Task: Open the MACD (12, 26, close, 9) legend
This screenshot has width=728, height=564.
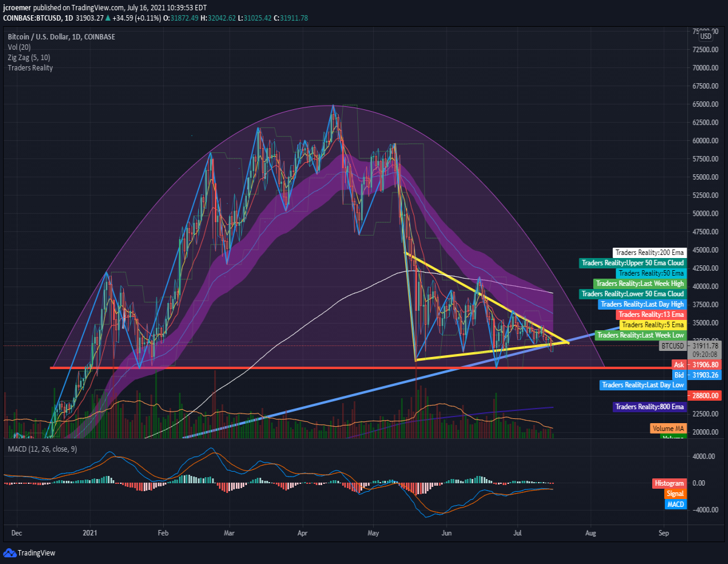Action: point(42,449)
